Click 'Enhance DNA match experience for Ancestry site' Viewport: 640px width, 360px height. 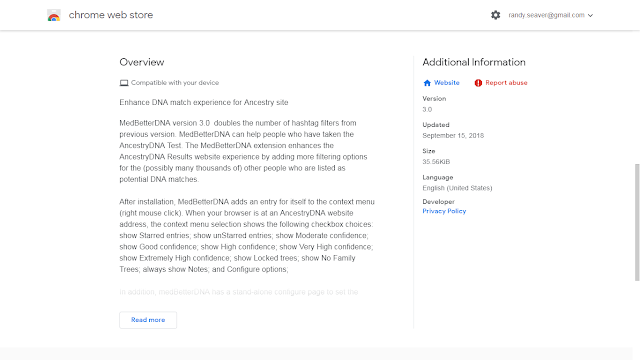tap(204, 102)
